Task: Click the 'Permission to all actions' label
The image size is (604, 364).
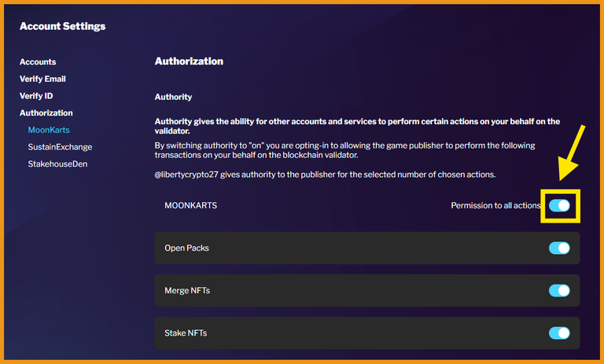Action: (x=495, y=205)
